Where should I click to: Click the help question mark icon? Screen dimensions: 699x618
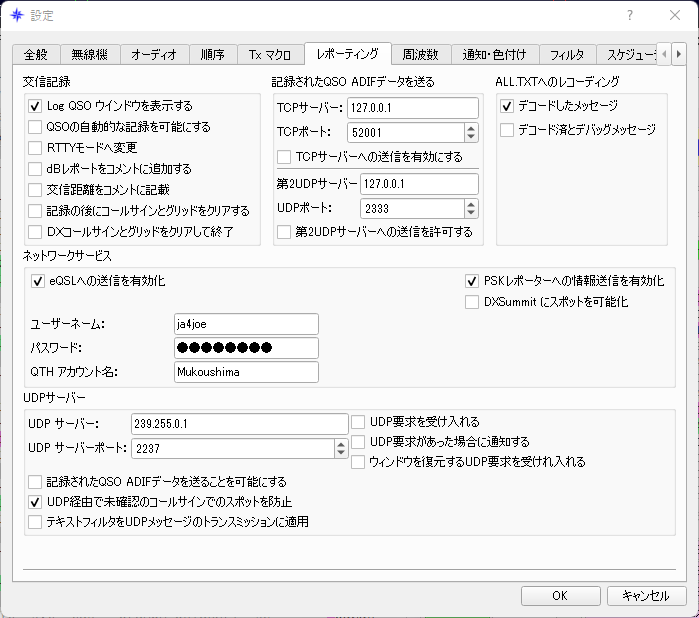click(x=629, y=16)
